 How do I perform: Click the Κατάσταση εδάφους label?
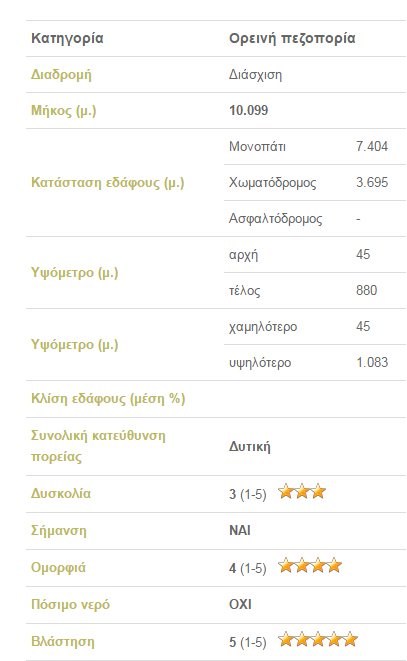pos(108,183)
